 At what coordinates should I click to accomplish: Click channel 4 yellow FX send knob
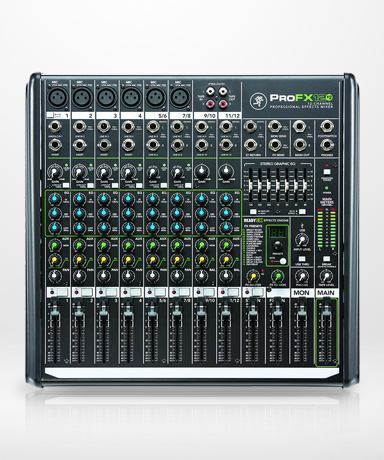coord(128,260)
